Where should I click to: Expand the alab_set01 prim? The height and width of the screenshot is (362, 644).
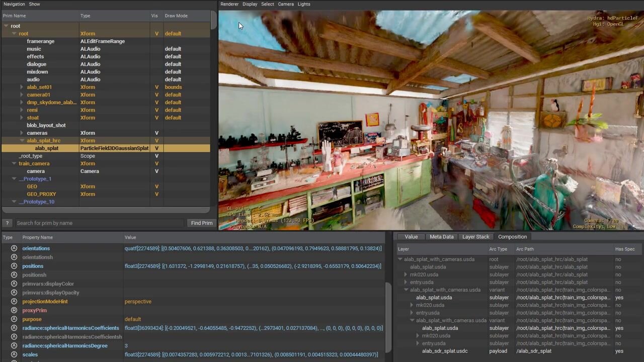coord(22,87)
